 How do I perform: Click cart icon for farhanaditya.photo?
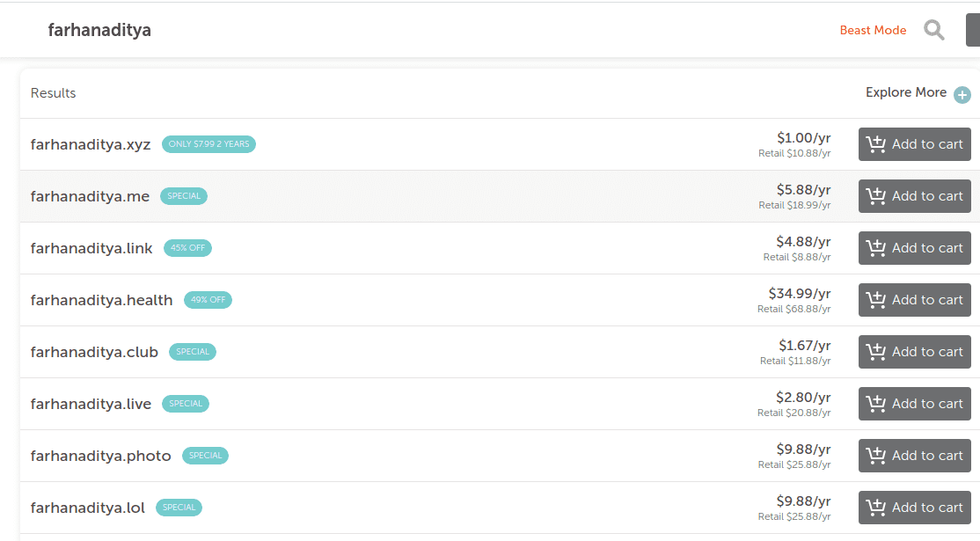click(876, 456)
